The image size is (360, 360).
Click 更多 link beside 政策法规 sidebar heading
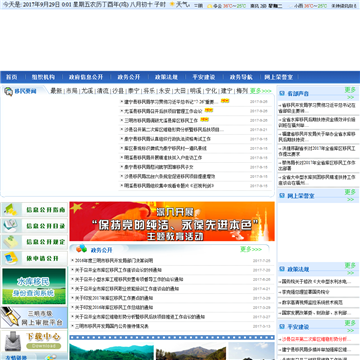coord(350,269)
